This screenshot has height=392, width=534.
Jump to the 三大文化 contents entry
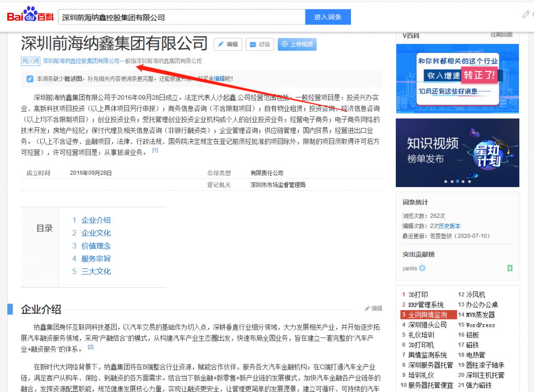[96, 272]
